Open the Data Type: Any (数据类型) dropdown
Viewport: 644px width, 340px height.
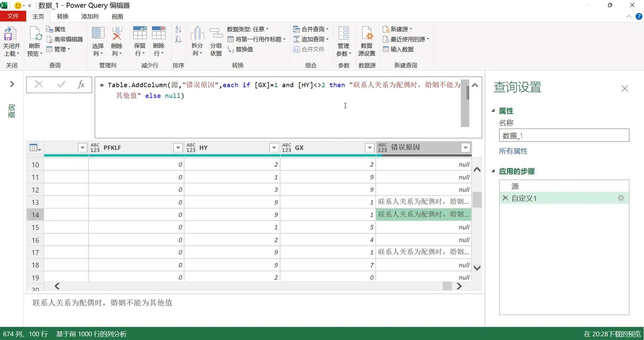248,29
